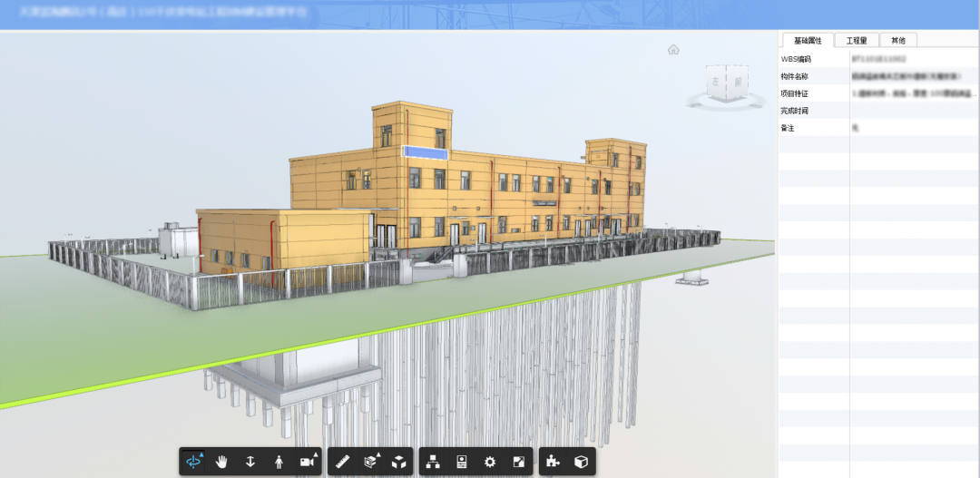Screen dimensions: 980x478
Task: Select the 项目特征 row label
Action: pos(794,93)
